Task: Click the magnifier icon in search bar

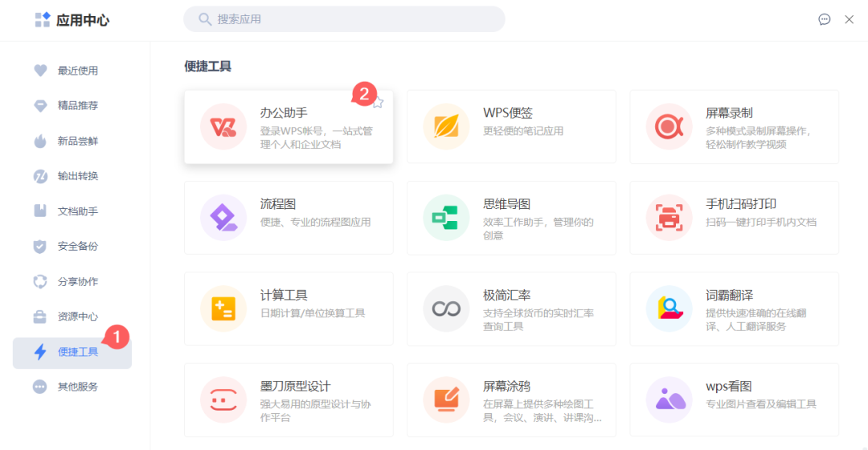Action: [x=205, y=19]
